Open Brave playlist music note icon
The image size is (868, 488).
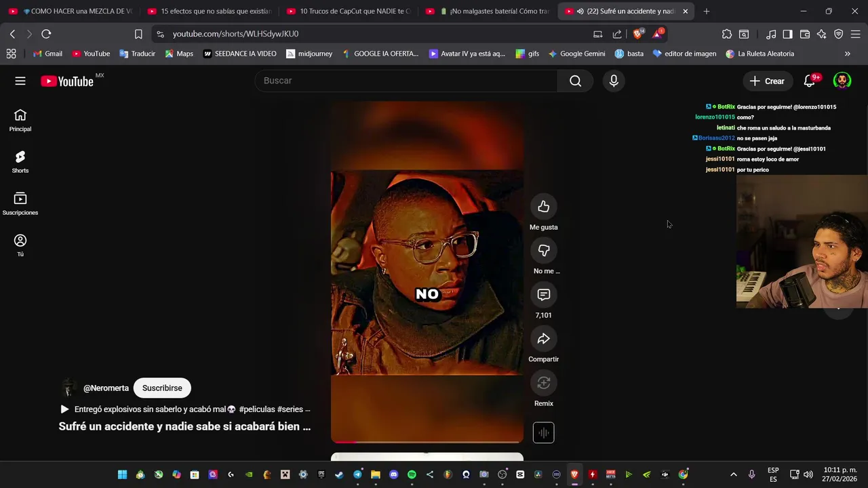click(x=771, y=34)
